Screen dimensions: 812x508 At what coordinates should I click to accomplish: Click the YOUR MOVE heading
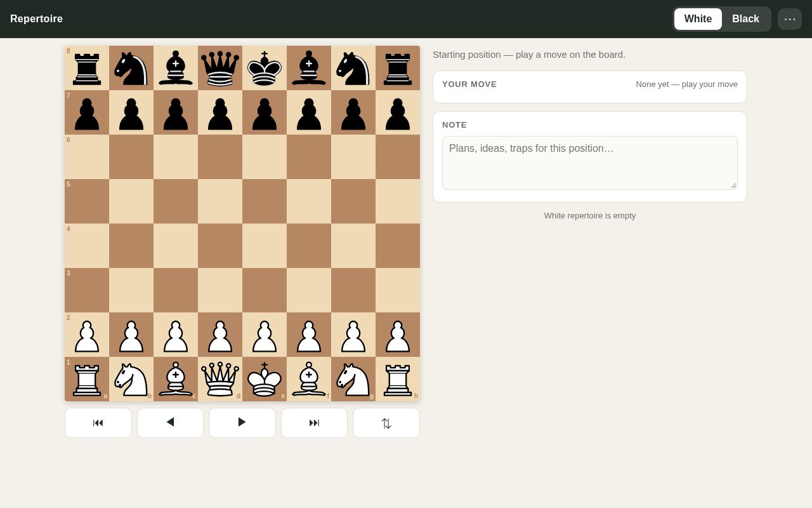click(x=469, y=84)
